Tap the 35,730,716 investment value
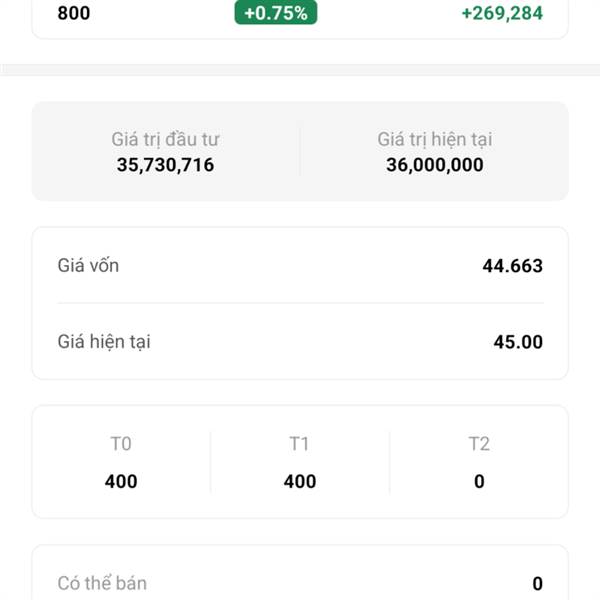 point(165,165)
